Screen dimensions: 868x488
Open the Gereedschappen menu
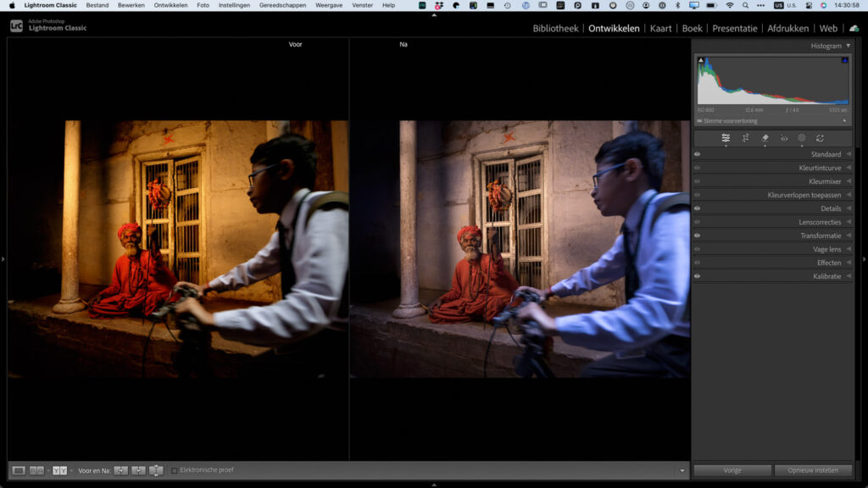pyautogui.click(x=282, y=6)
